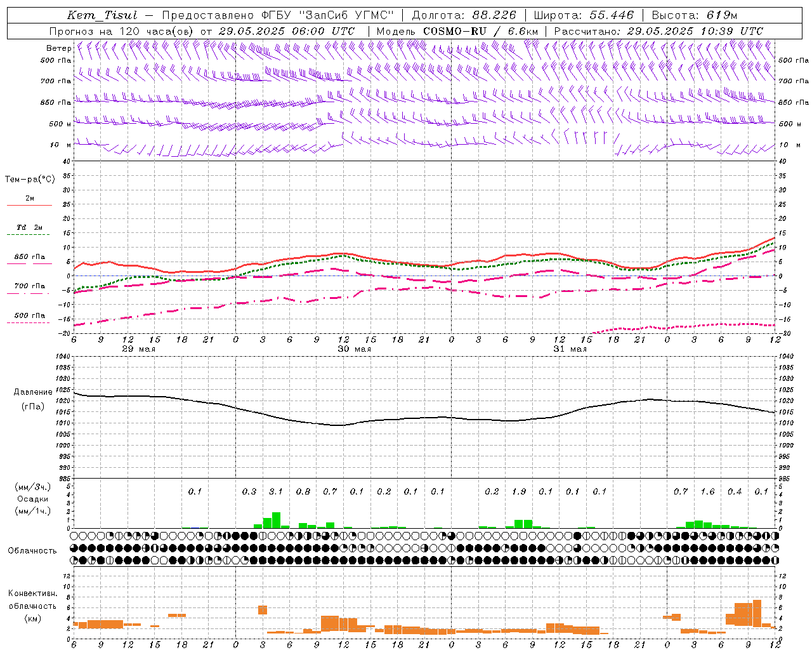This screenshot has height=650, width=812.
Task: Click the elevation label 'Высота: 619м'
Action: [695, 15]
